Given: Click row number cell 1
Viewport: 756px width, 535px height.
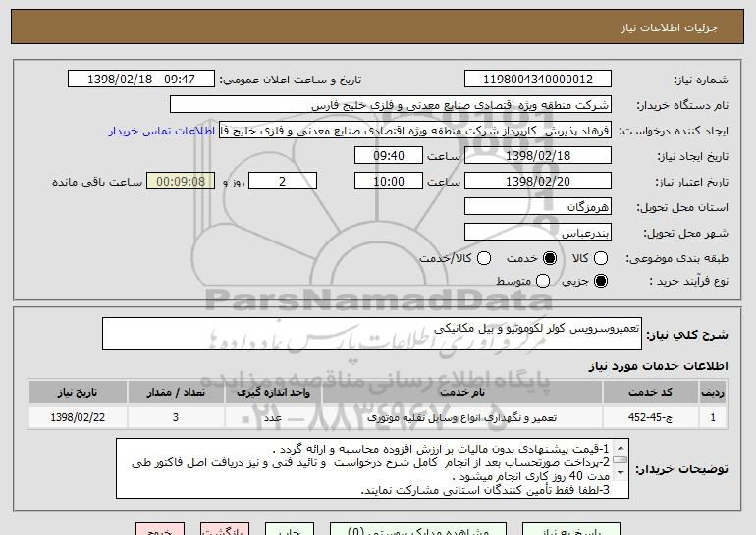Looking at the screenshot, I should pos(713,417).
